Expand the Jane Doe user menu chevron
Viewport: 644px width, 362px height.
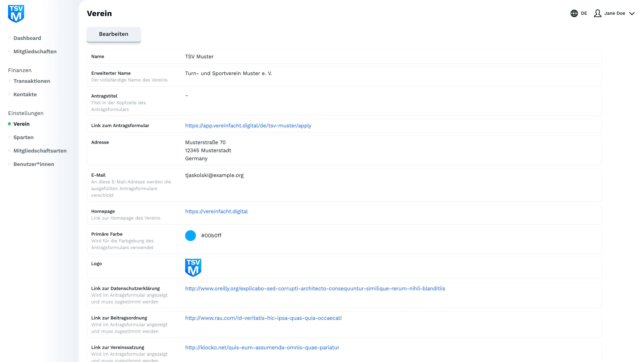coord(632,13)
